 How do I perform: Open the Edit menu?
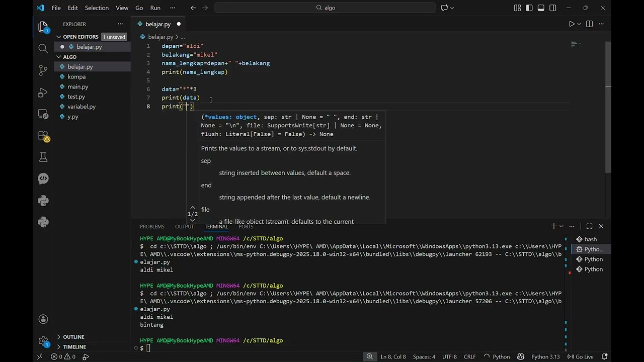pyautogui.click(x=73, y=8)
